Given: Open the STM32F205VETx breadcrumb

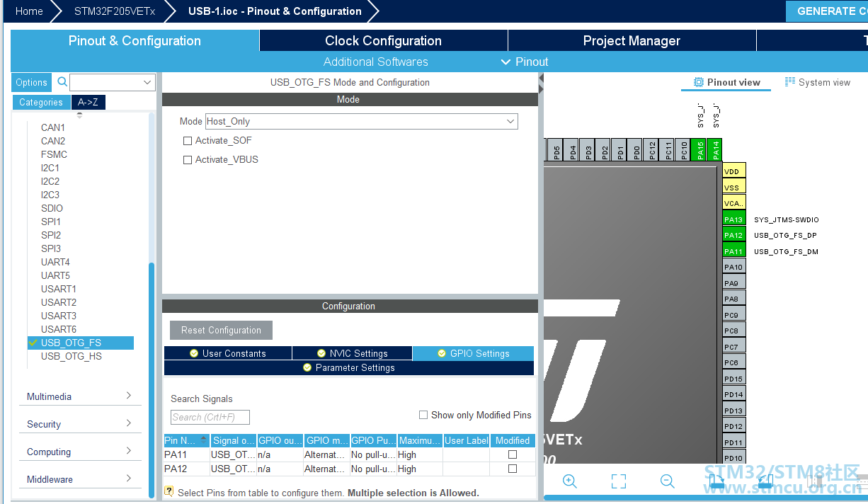Looking at the screenshot, I should 115,11.
